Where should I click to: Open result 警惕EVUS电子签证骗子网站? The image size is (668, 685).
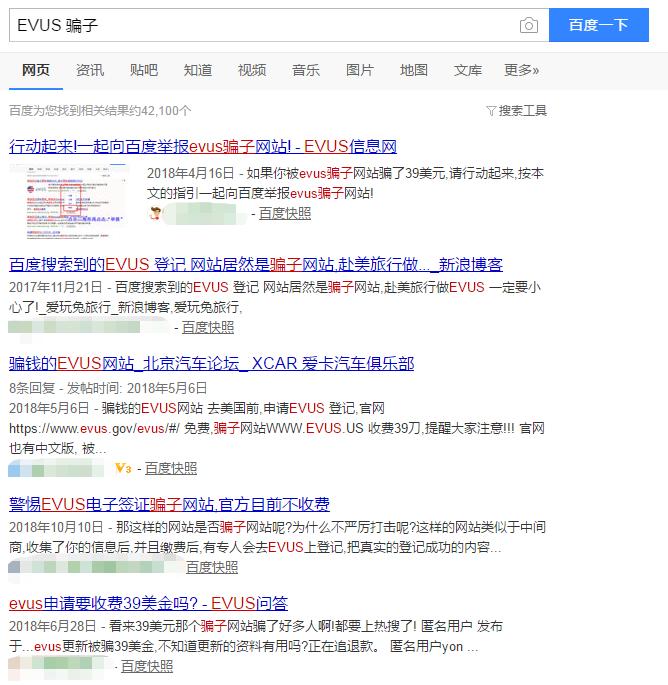tap(169, 504)
